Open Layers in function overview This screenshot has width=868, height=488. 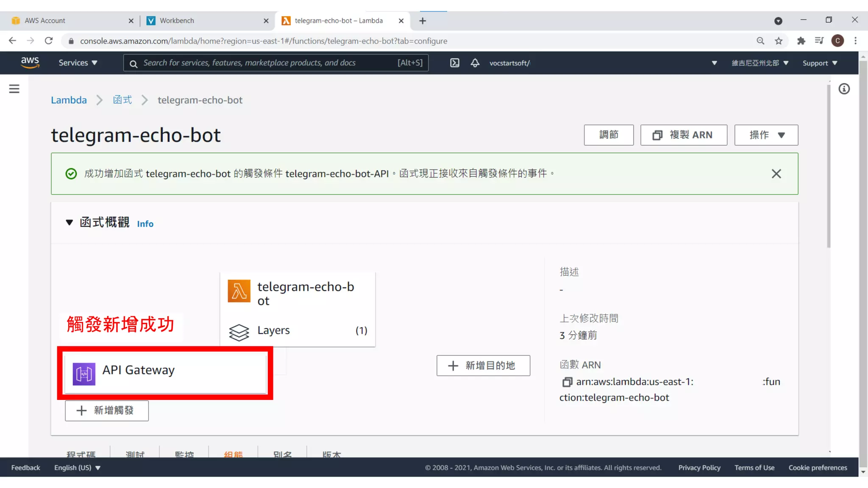point(273,330)
